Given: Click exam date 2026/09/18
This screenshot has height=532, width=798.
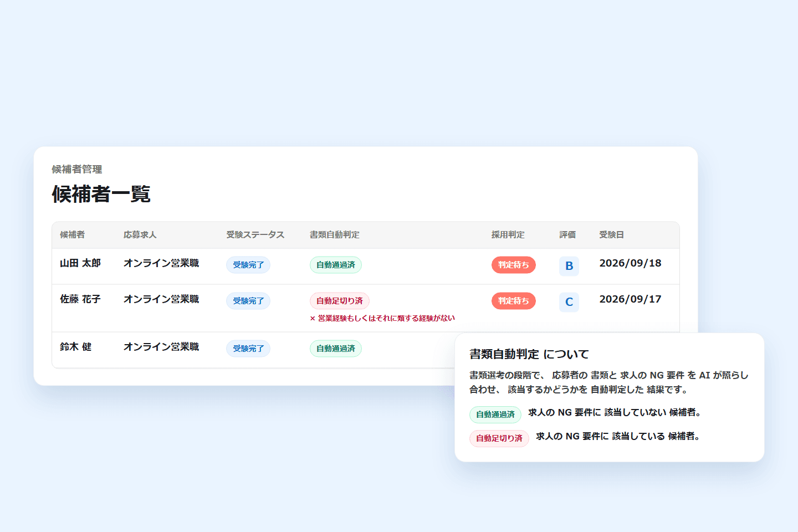Looking at the screenshot, I should pyautogui.click(x=631, y=263).
